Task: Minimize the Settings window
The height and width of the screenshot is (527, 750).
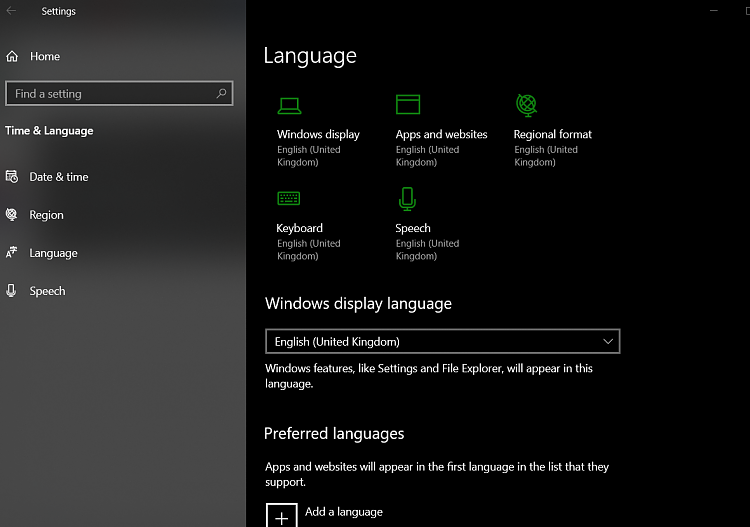Action: pyautogui.click(x=714, y=11)
